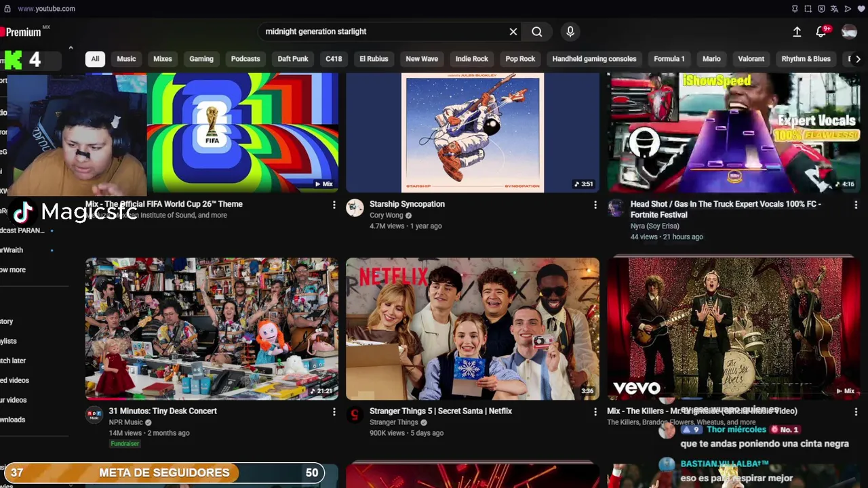Click the ad blocker shield icon

coord(821,9)
